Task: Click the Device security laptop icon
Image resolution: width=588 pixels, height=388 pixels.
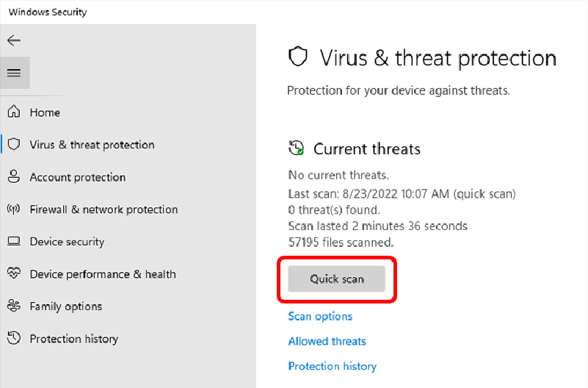Action: point(14,242)
